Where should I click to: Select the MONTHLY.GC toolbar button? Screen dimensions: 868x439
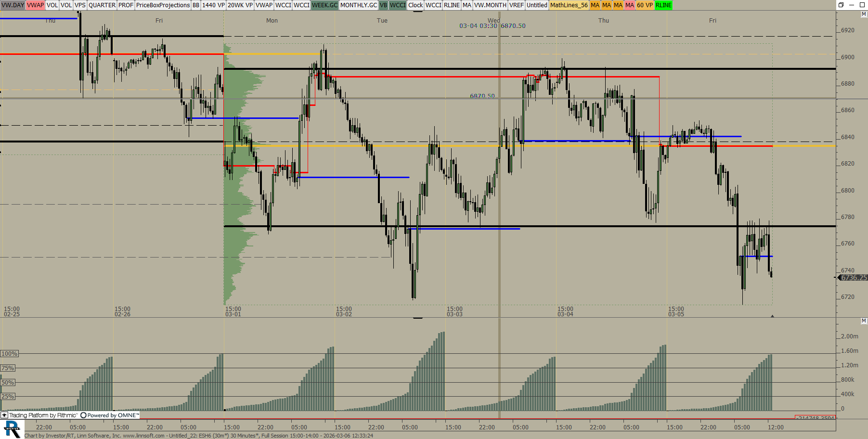click(358, 5)
